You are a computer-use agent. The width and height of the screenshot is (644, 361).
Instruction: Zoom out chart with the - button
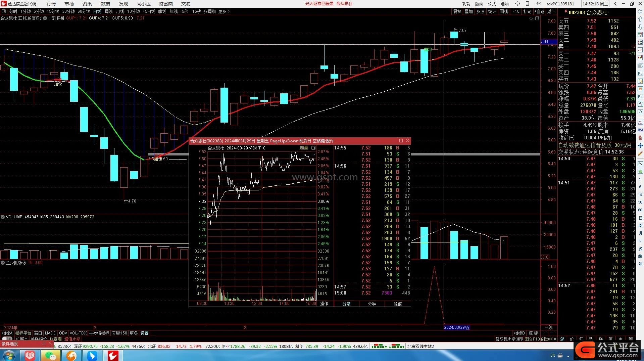click(553, 333)
